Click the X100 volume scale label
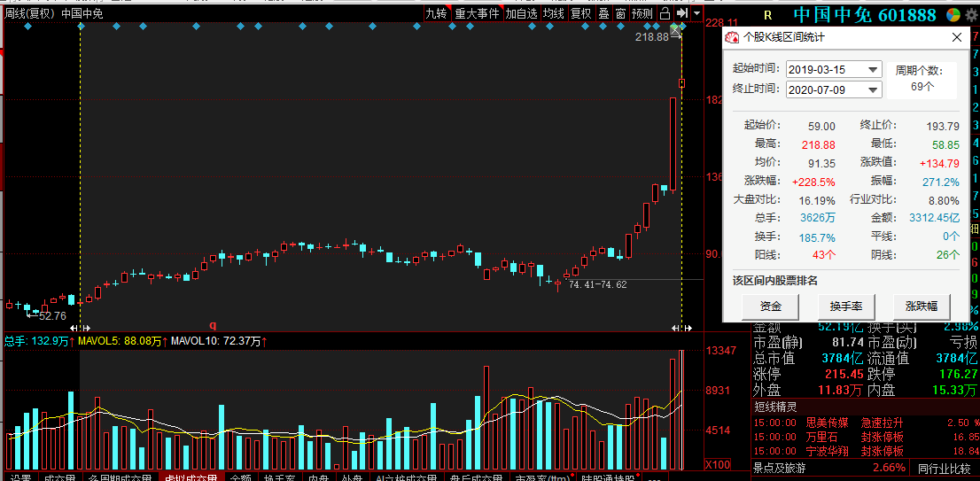The image size is (980, 481). [x=718, y=465]
